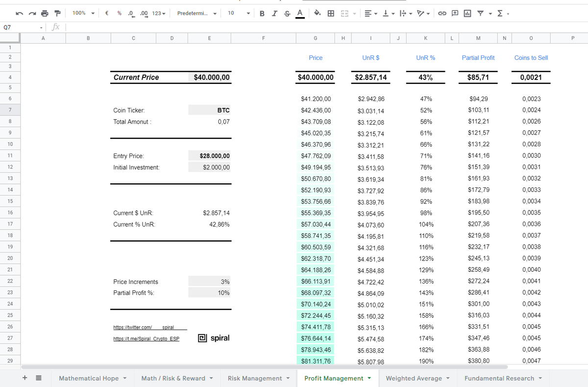Open text rotation options

[423, 13]
